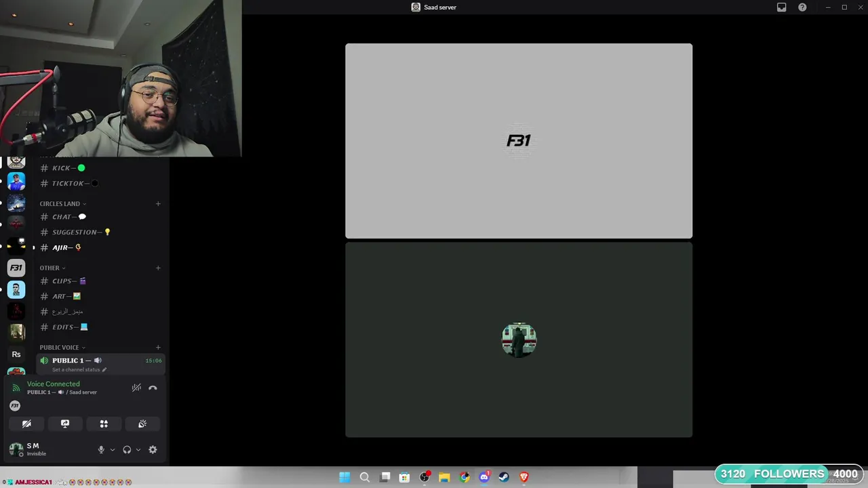This screenshot has width=868, height=488.
Task: Open headphone output options arrow
Action: [138, 449]
